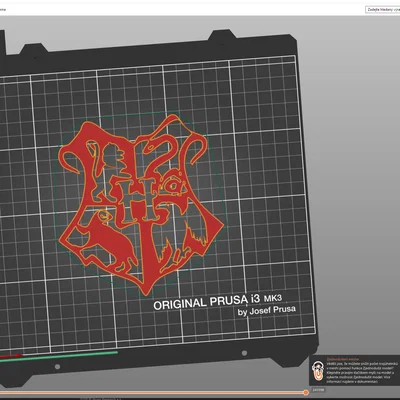Screen dimensions: 400x400
Task: Click the paperclip mascot icon in the hint
Action: [318, 371]
